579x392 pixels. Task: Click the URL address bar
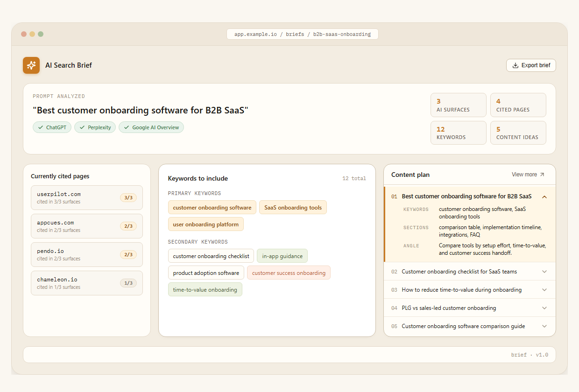[303, 34]
